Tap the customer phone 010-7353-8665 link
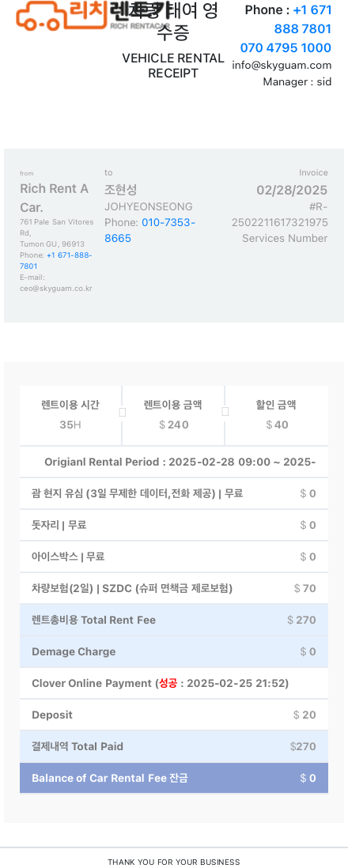The height and width of the screenshot is (868, 348). pyautogui.click(x=149, y=230)
